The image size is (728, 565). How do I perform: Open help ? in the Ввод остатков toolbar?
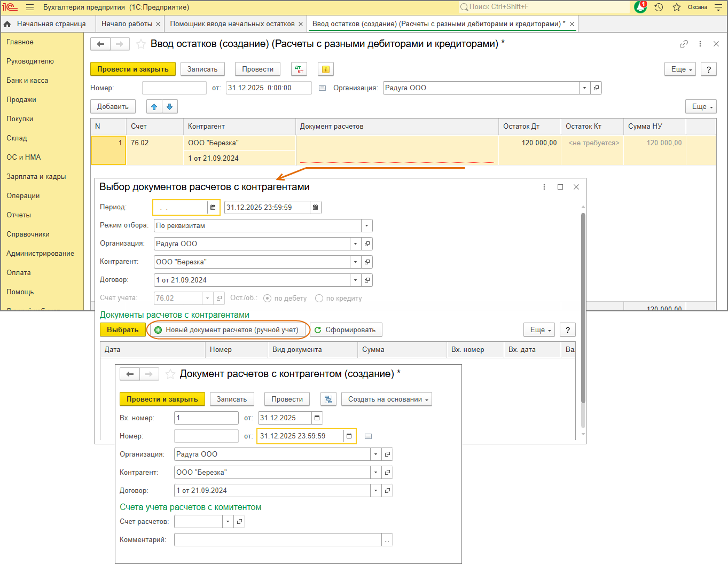[x=709, y=69]
